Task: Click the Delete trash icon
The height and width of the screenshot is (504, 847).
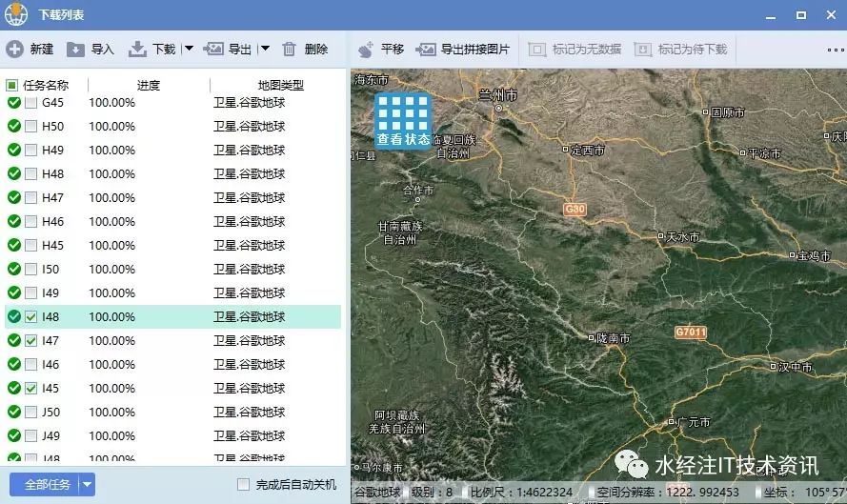Action: coord(289,50)
